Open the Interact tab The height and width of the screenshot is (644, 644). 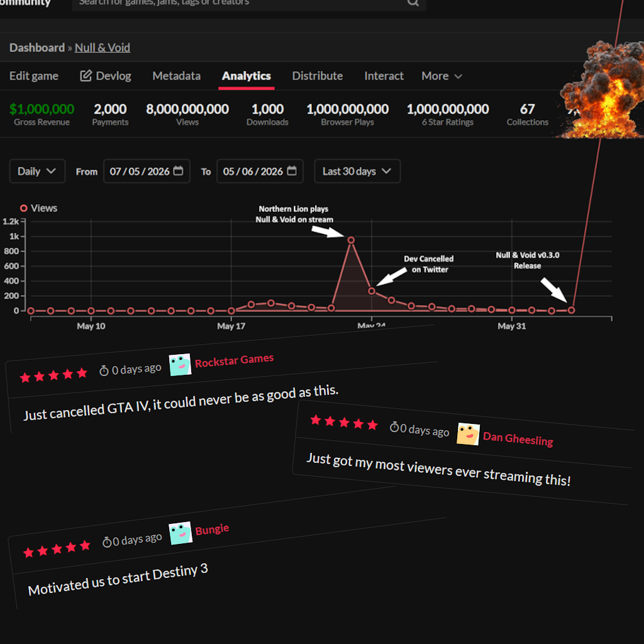384,76
